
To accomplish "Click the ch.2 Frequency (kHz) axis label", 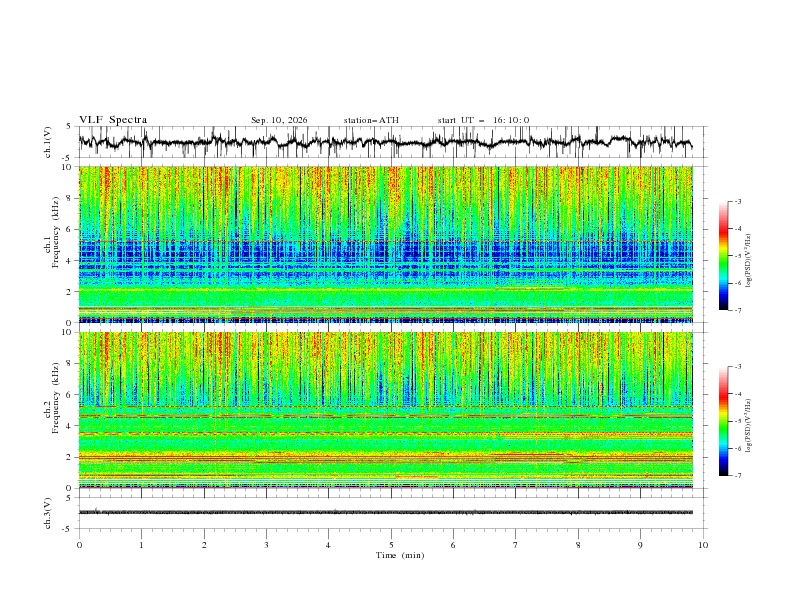I will pyautogui.click(x=51, y=410).
